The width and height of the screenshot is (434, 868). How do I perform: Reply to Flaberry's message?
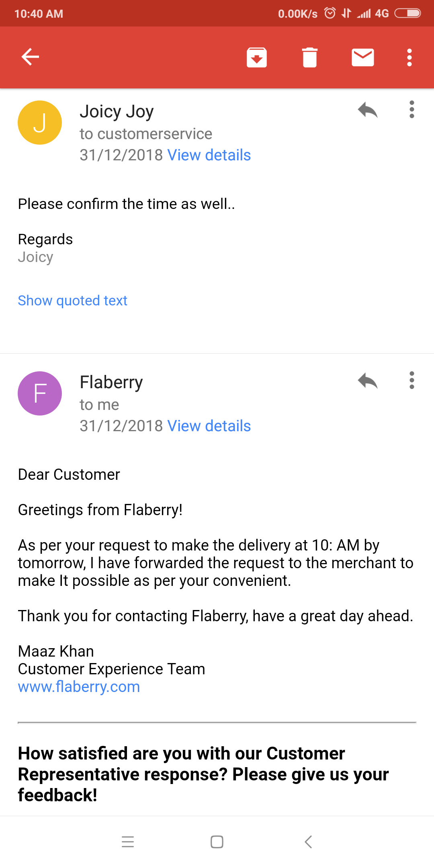368,381
